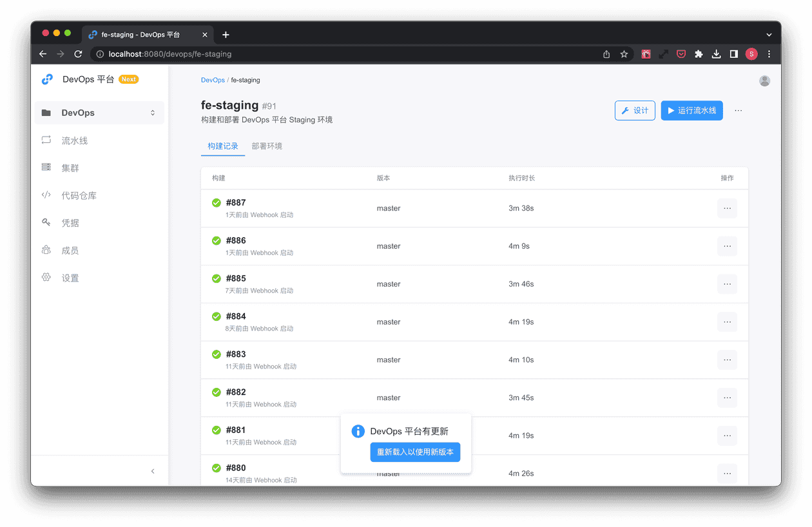Select the Code Repository (代码仓库) icon
This screenshot has width=812, height=527.
pyautogui.click(x=46, y=195)
